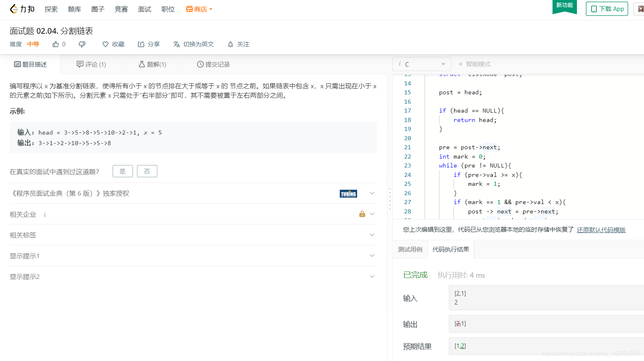Select the 代码执行结果 result tab
The width and height of the screenshot is (644, 361).
(x=451, y=249)
